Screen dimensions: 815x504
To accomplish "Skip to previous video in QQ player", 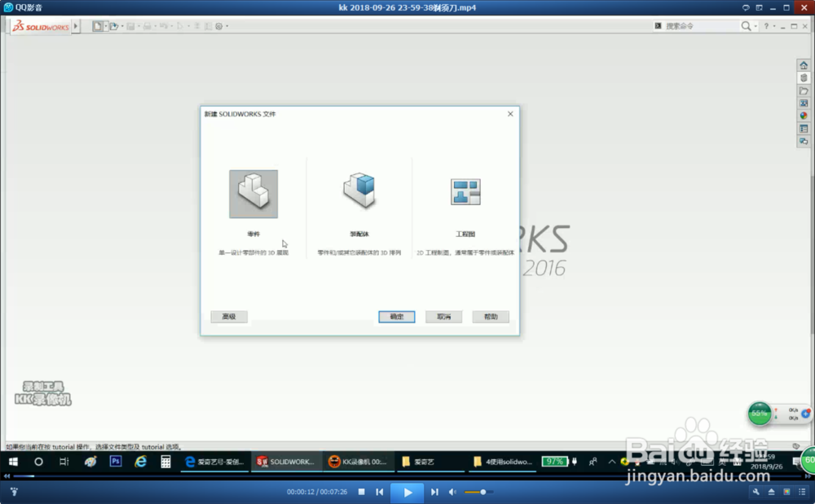I will 380,492.
